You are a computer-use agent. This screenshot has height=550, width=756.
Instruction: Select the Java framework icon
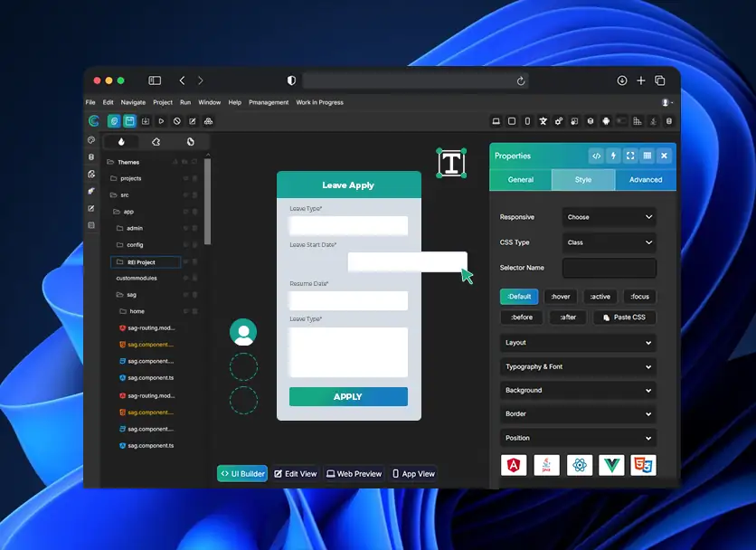pos(546,465)
